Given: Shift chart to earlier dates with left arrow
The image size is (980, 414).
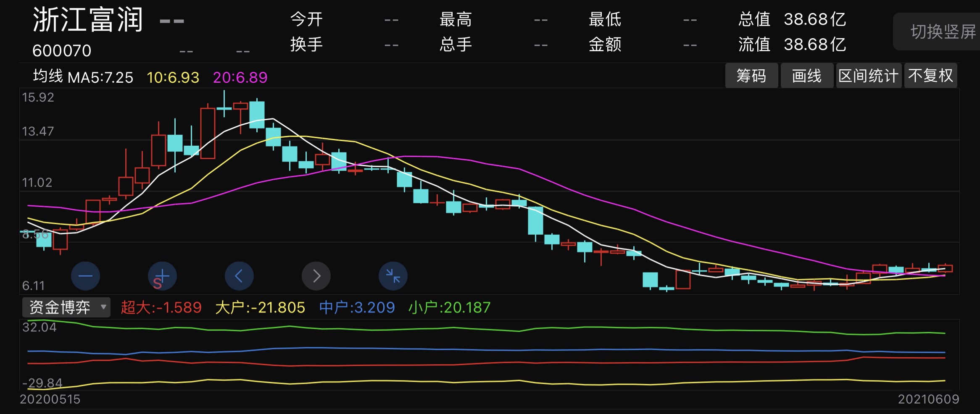Looking at the screenshot, I should tap(239, 276).
